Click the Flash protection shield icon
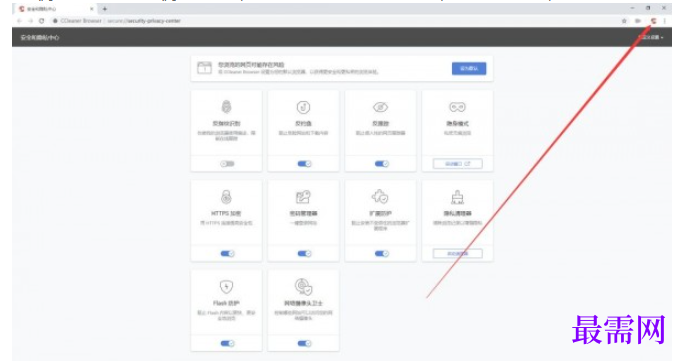Screen dimensions: 684x361 point(226,287)
